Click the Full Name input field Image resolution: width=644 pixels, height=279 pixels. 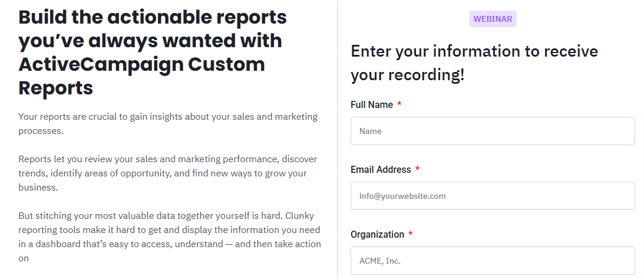[x=493, y=131]
